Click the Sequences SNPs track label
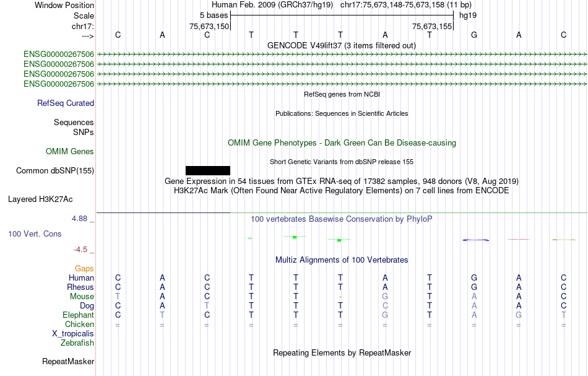The height and width of the screenshot is (376, 588). click(74, 127)
